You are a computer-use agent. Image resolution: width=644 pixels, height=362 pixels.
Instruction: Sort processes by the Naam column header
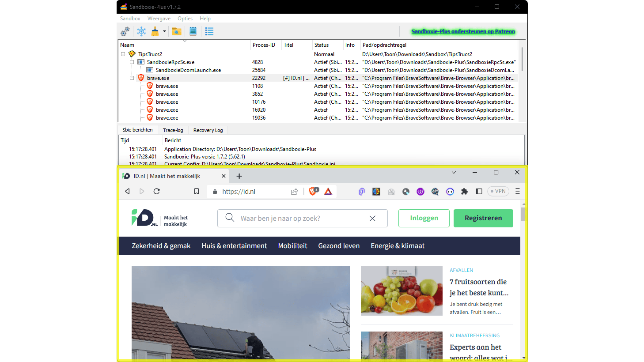pyautogui.click(x=185, y=45)
